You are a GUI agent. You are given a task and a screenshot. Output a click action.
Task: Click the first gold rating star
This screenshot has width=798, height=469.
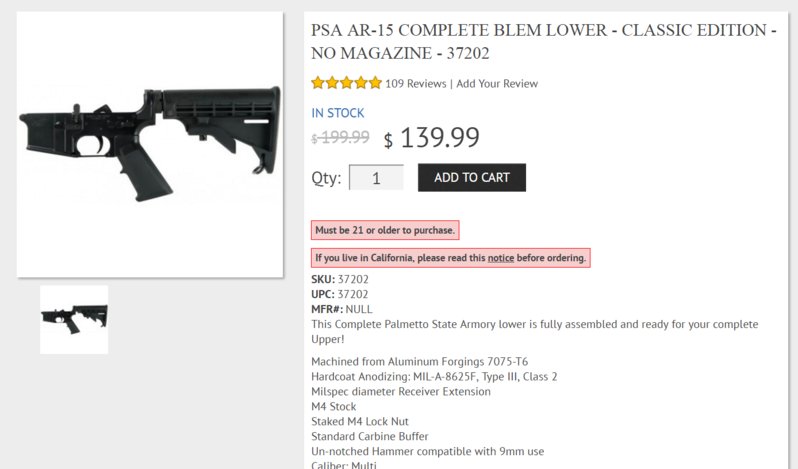pos(318,82)
